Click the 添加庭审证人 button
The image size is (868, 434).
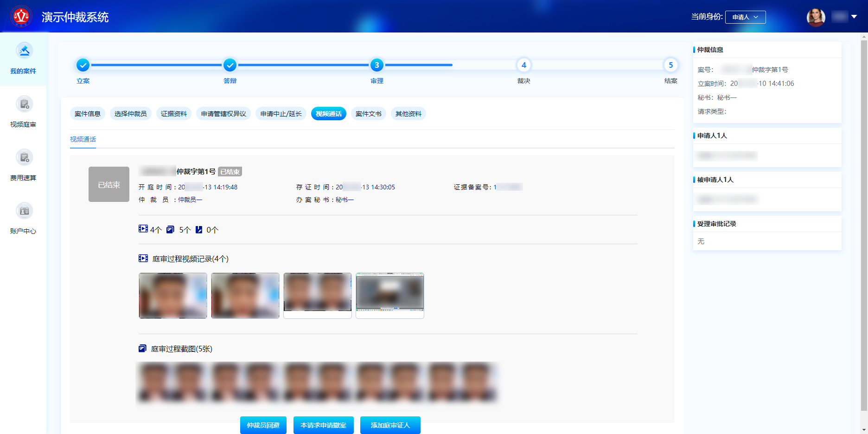click(x=390, y=425)
